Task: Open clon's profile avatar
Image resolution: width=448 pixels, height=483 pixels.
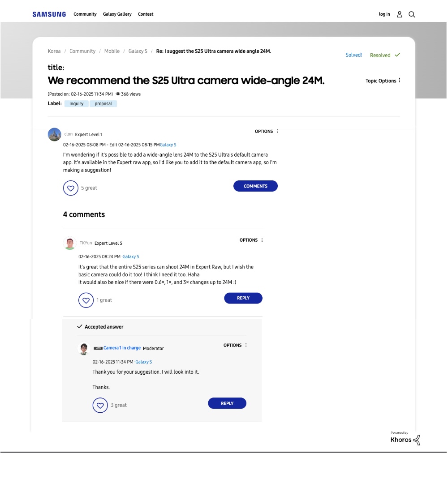Action: (x=54, y=134)
